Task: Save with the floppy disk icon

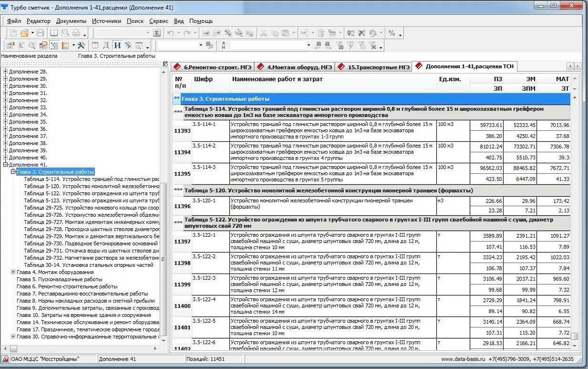Action: 41,33
